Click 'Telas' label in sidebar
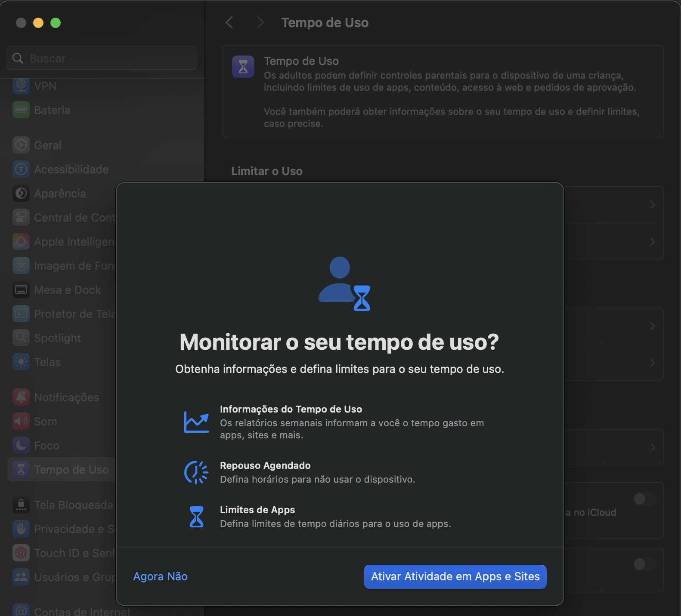The image size is (681, 616). coord(47,362)
